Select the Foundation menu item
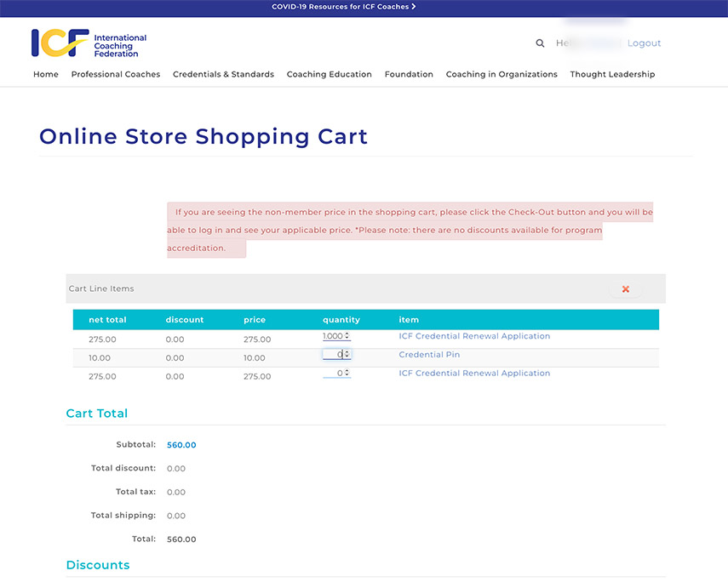 [x=409, y=75]
